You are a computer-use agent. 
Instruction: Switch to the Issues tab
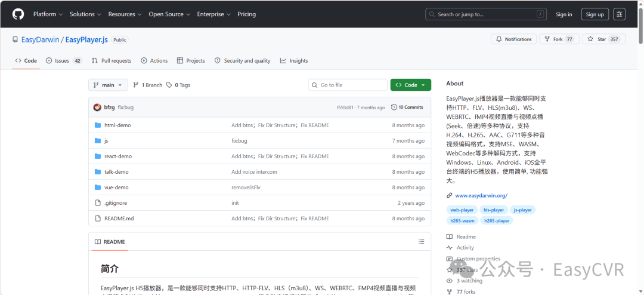(64, 60)
